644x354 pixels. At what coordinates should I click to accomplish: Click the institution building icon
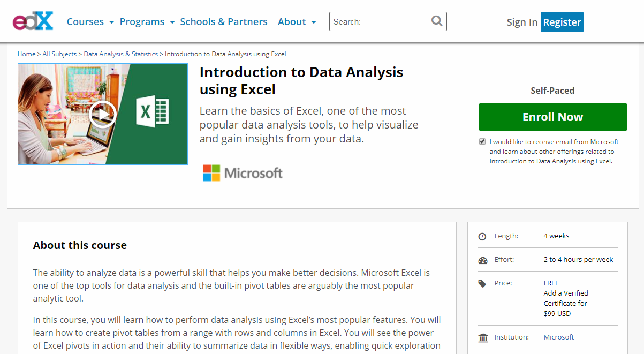tap(482, 337)
